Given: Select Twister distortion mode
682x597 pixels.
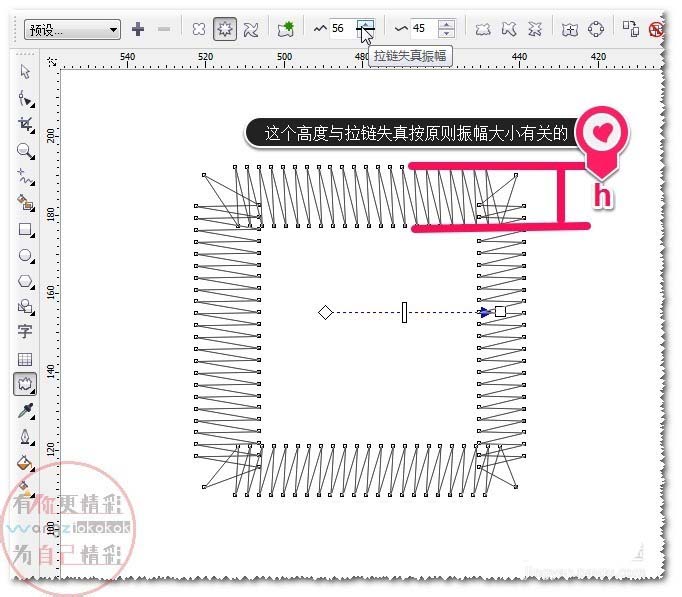Looking at the screenshot, I should tap(251, 29).
